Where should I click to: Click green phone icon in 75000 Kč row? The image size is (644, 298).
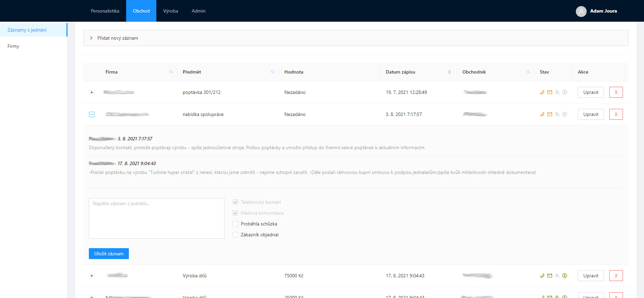point(542,276)
